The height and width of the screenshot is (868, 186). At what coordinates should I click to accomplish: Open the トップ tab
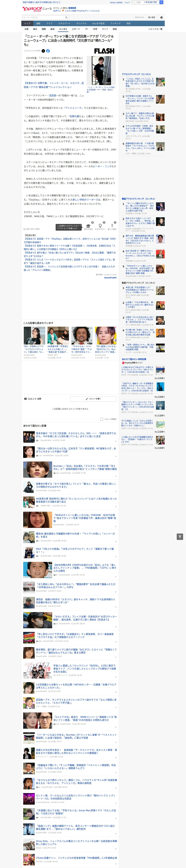point(27,23)
